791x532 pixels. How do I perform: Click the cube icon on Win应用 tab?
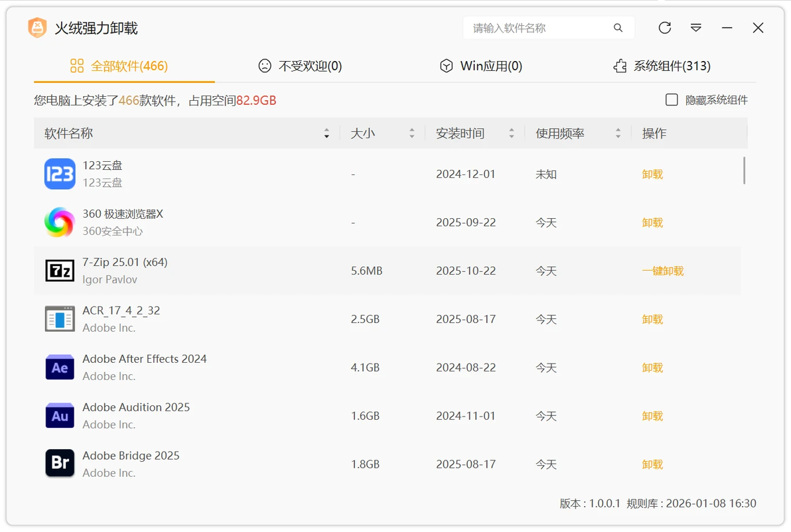click(447, 66)
